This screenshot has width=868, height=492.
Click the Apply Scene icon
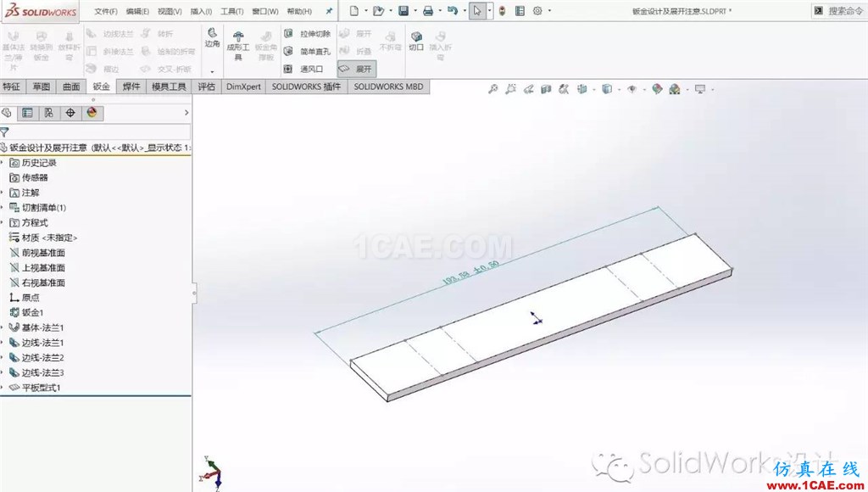tap(674, 89)
